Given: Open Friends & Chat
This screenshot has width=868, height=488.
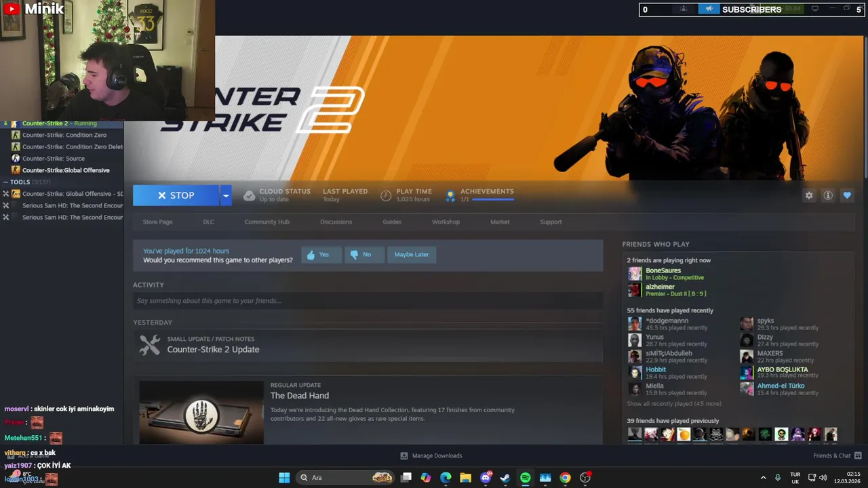Looking at the screenshot, I should 837,455.
